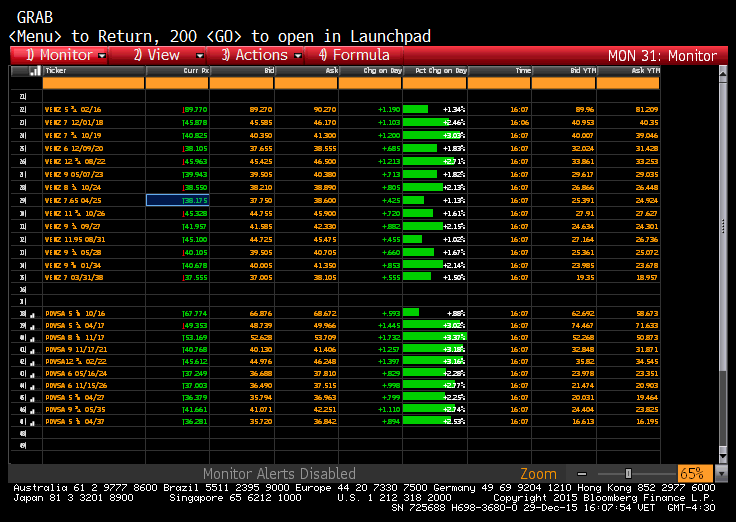The image size is (736, 522).
Task: Select the VENZ 11.95 08/31 ticker
Action: [x=75, y=239]
